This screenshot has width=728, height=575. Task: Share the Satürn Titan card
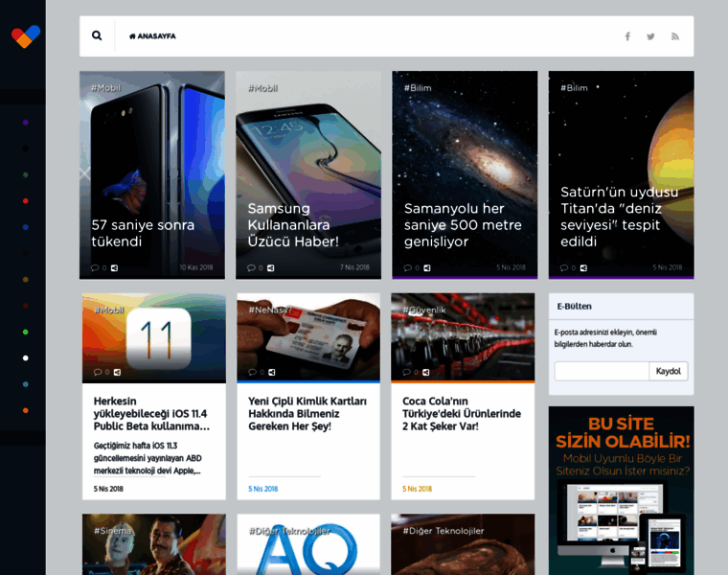click(x=583, y=267)
